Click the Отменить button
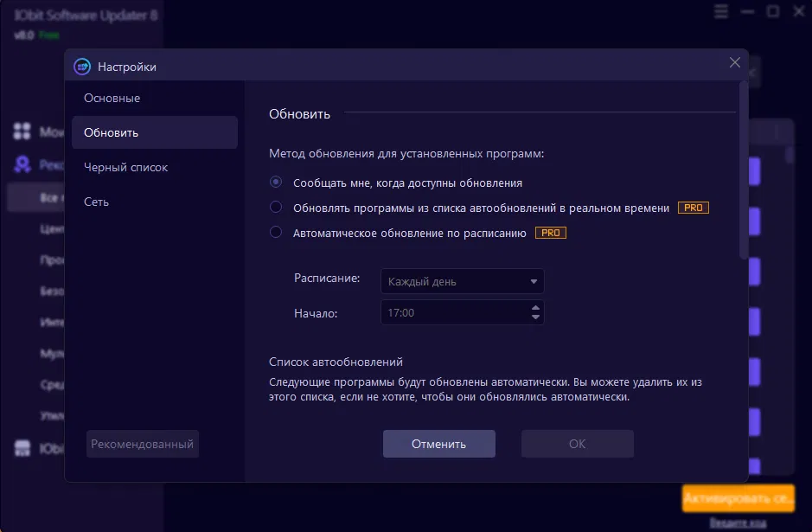Screen dimensions: 812x532 438,444
